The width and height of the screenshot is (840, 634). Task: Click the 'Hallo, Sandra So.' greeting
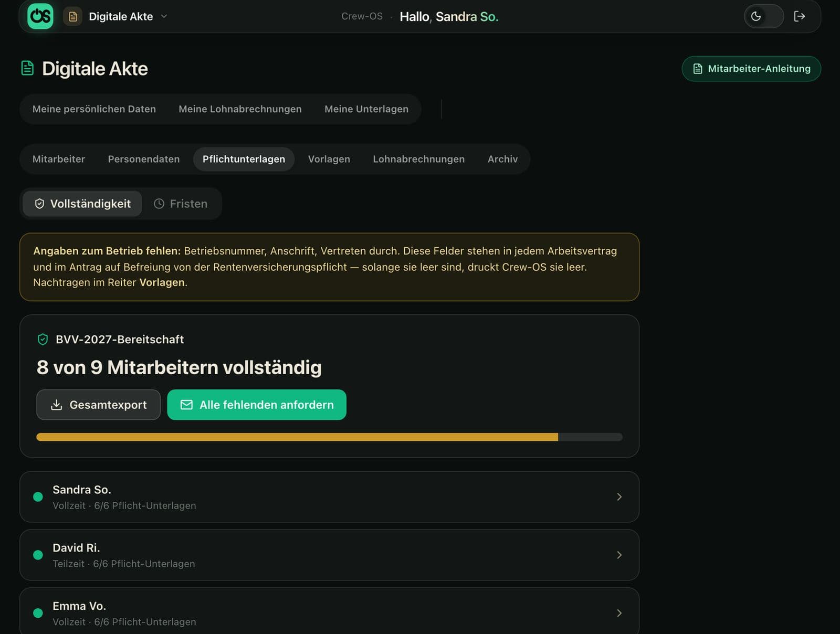click(449, 17)
